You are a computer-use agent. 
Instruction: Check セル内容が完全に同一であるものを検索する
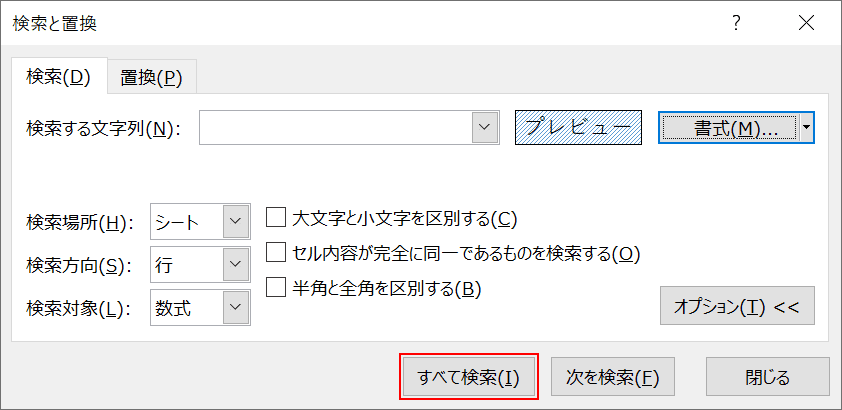(275, 253)
